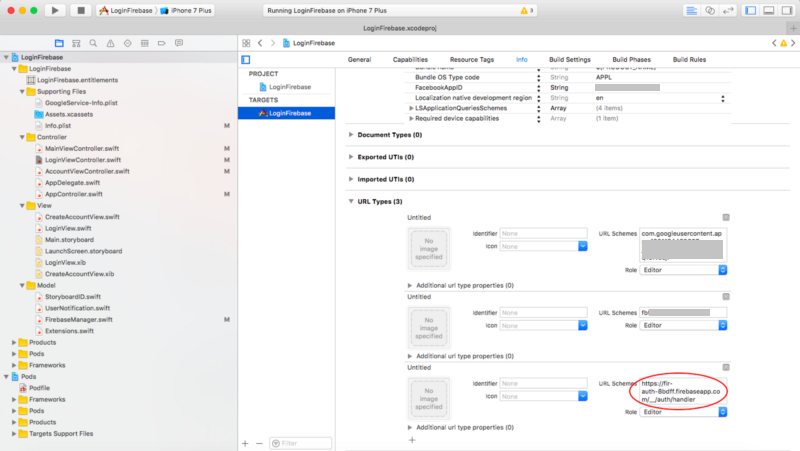Open the find navigator magnifier icon

click(x=93, y=43)
